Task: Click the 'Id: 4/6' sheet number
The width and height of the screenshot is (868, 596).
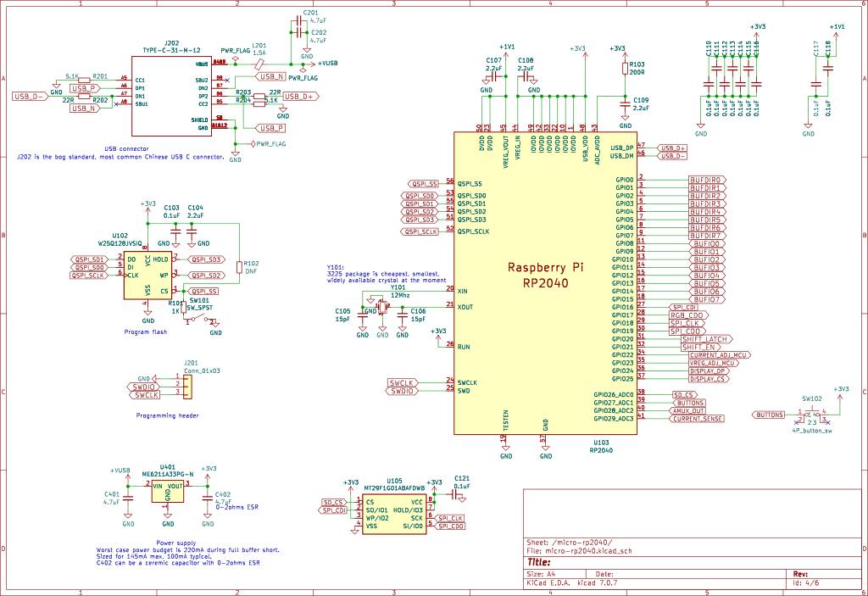Action: [x=806, y=583]
